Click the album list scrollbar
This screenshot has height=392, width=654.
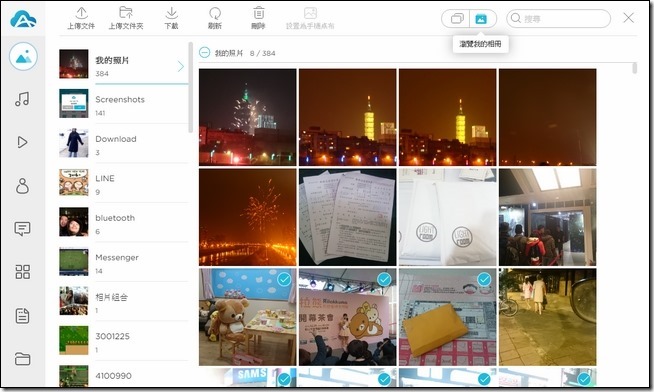191,88
